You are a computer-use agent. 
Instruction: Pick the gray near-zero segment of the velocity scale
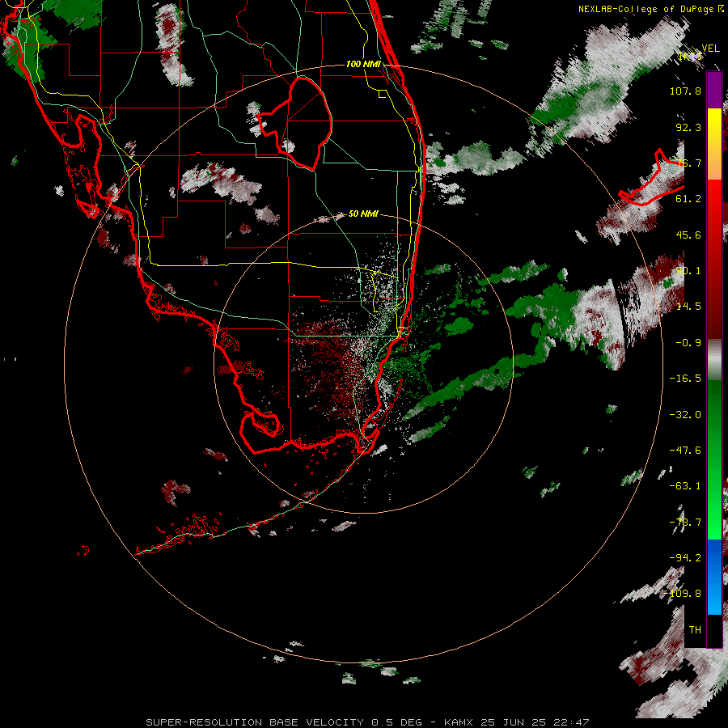[714, 360]
